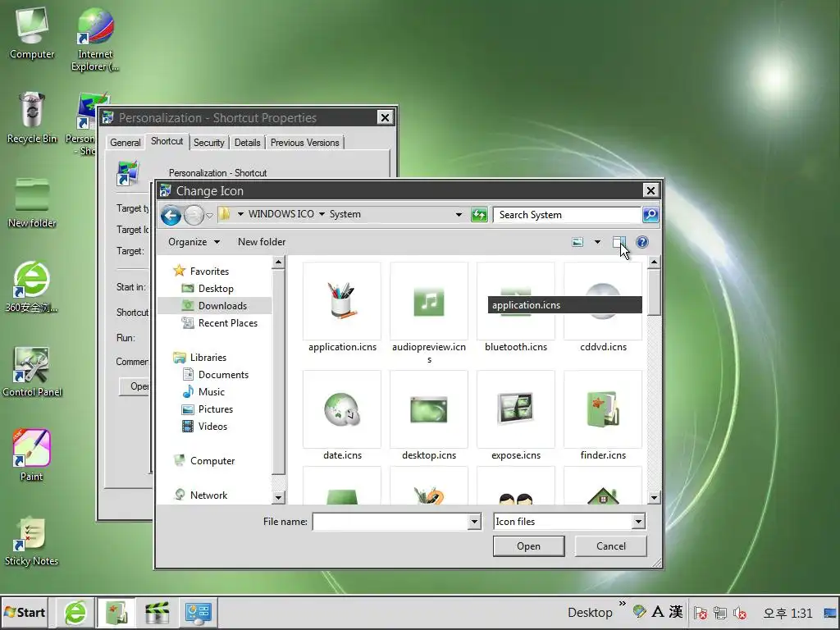Open Computer desktop icon
Viewport: 840px width, 630px height.
pos(32,33)
